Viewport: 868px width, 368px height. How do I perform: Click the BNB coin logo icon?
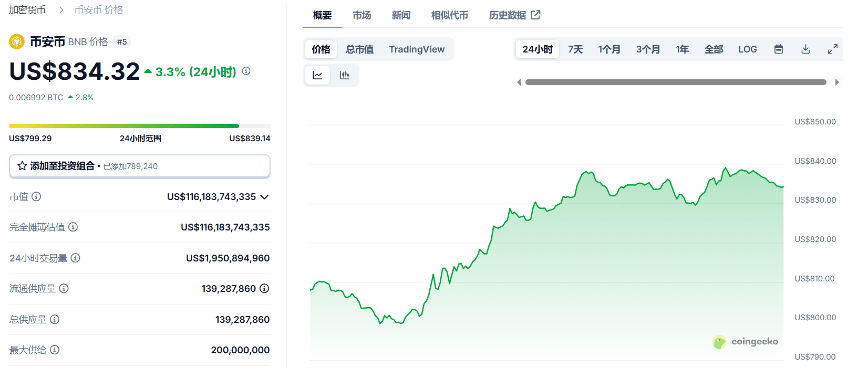click(17, 41)
